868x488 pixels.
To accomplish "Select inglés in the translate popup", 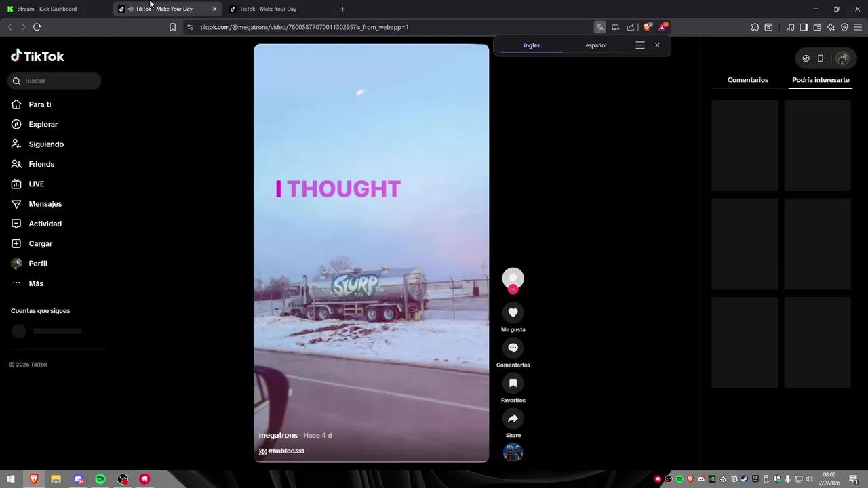I will (x=532, y=45).
